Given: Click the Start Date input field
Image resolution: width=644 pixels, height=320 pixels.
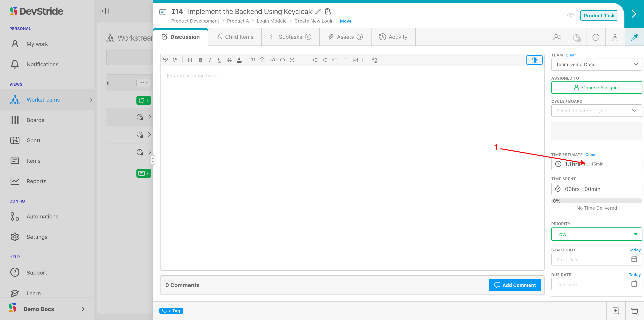Looking at the screenshot, I should pyautogui.click(x=591, y=260).
